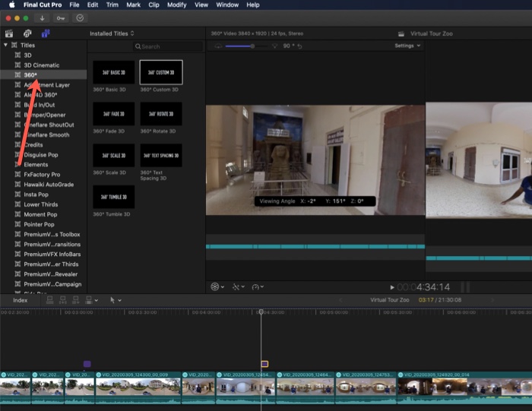Show the Libraries sidebar clapper icon
Viewport: 532px width, 411px height.
9,33
